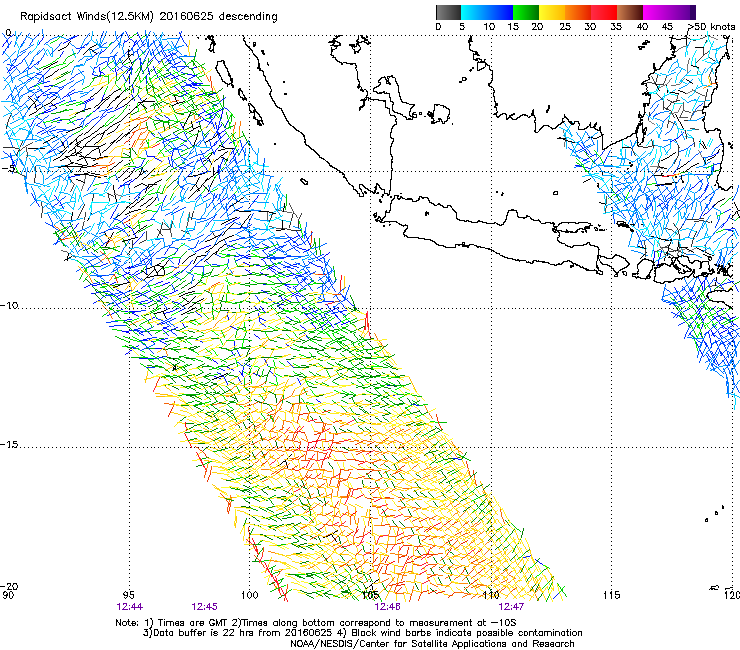Click the legend tick label '40'
Image resolution: width=740 pixels, height=650 pixels.
[642, 26]
